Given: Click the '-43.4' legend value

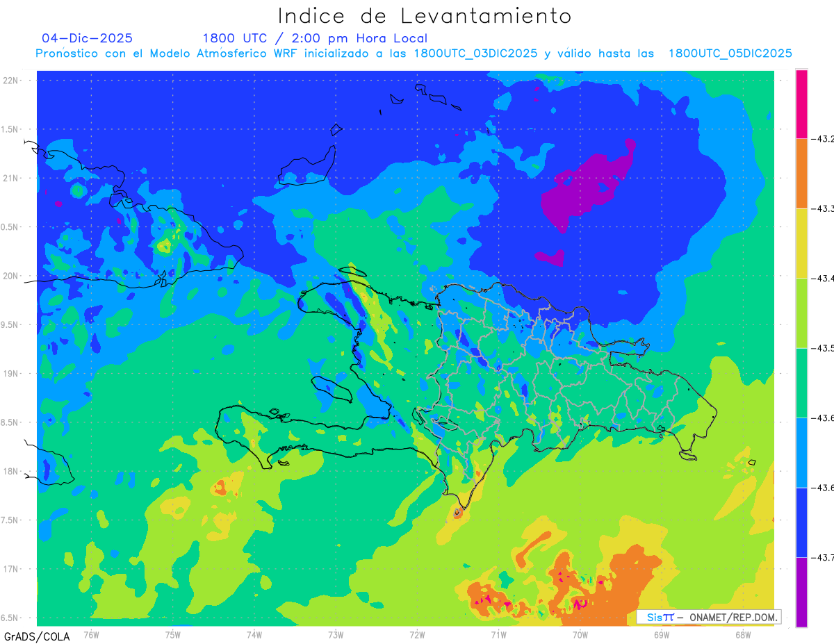Looking at the screenshot, I should click(822, 278).
